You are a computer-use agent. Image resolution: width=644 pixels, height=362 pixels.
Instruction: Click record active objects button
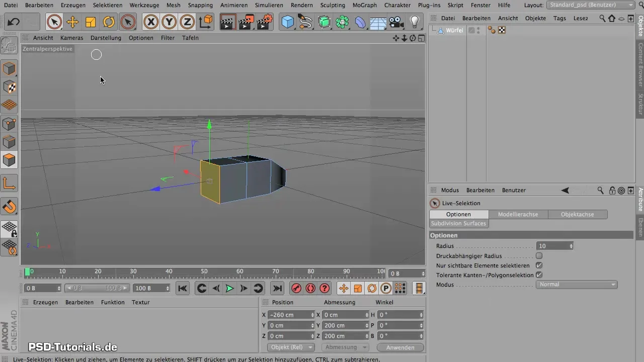(x=296, y=288)
